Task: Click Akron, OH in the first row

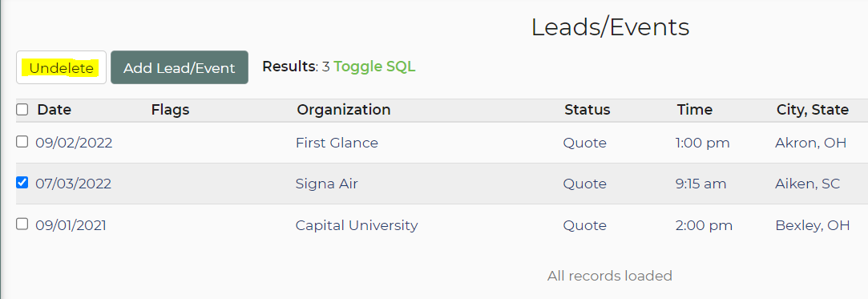Action: pos(811,143)
